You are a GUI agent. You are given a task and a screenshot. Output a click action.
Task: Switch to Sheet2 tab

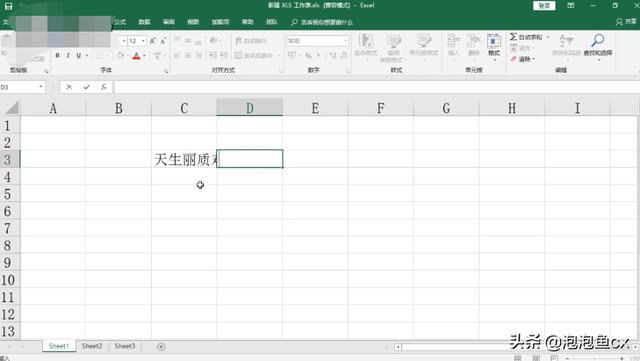92,346
